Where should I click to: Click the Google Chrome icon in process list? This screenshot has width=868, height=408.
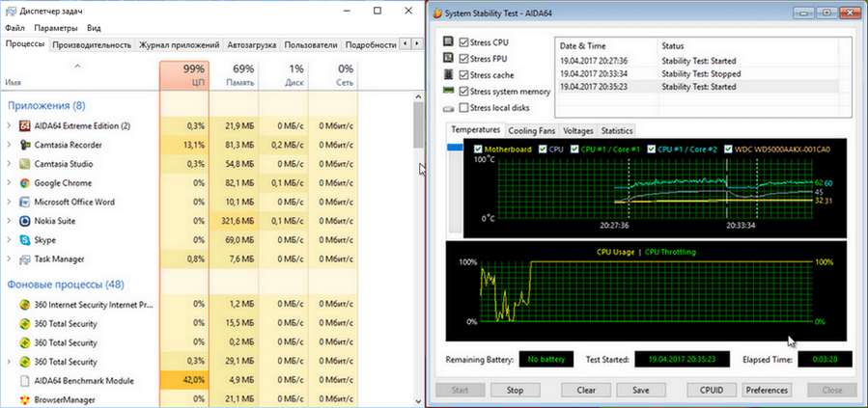pos(24,182)
